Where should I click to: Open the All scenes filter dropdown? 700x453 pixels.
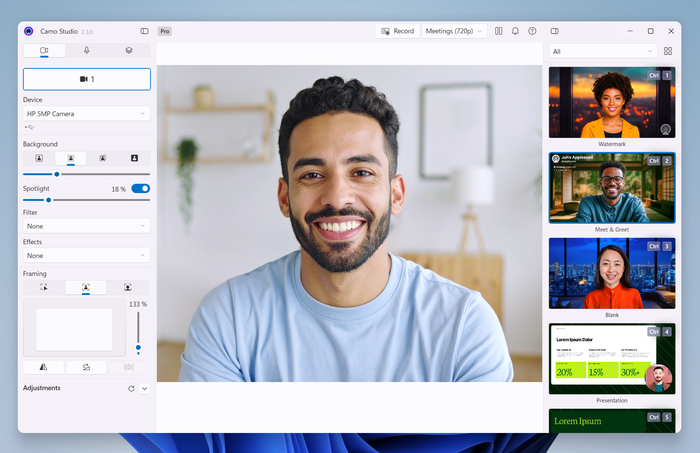(x=603, y=51)
